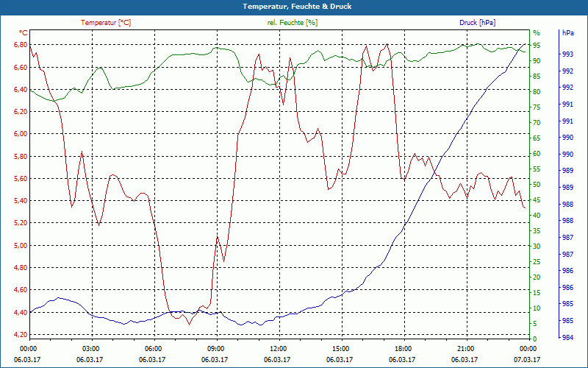Select the blue 'Druck [hPa]' legend label

pos(477,23)
